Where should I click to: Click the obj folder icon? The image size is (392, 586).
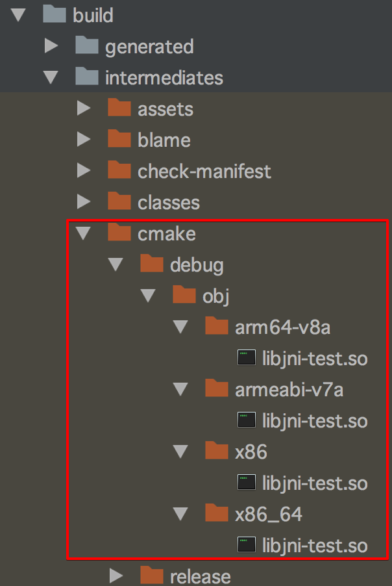184,295
